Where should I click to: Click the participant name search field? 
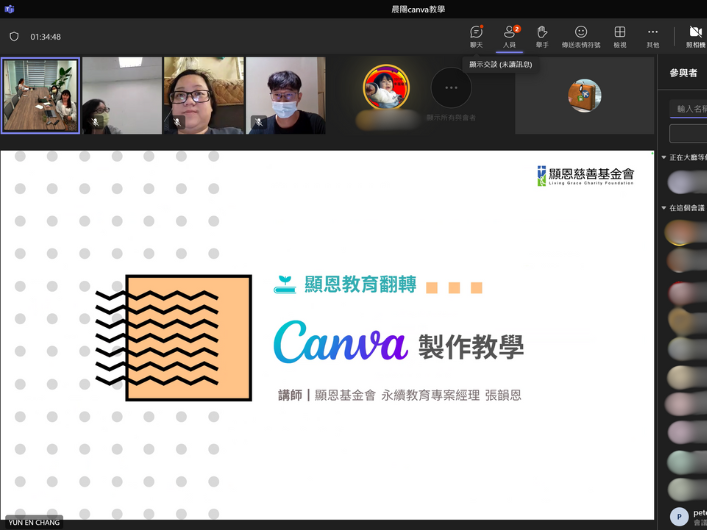(689, 109)
